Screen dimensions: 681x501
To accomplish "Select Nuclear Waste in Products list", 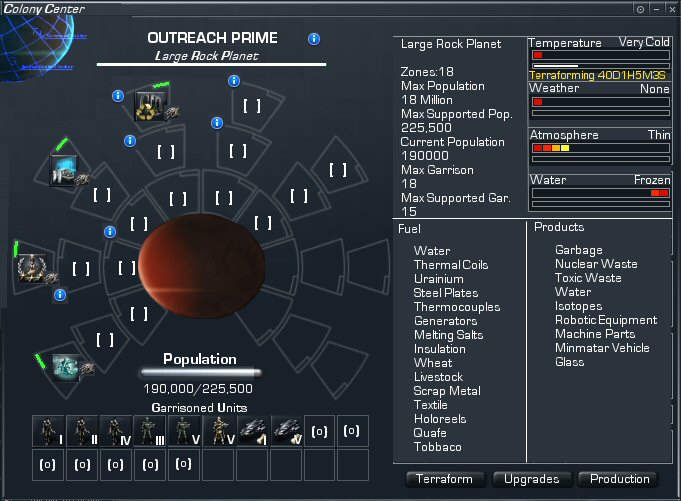I will [596, 264].
